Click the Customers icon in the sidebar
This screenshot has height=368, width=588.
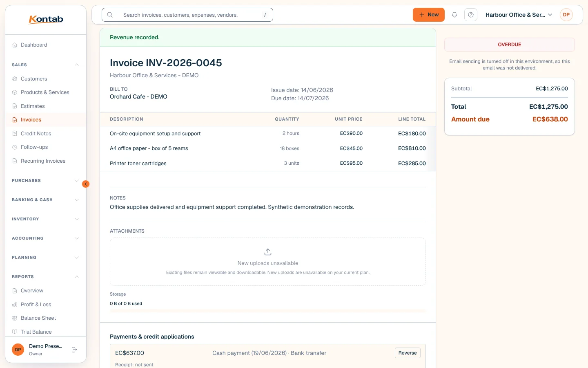pos(15,79)
